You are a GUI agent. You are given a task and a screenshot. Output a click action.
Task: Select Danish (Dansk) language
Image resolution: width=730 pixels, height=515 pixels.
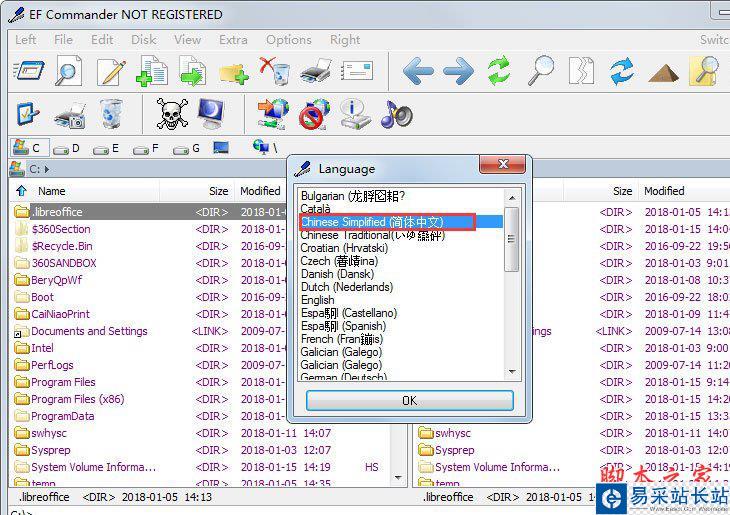(x=401, y=274)
